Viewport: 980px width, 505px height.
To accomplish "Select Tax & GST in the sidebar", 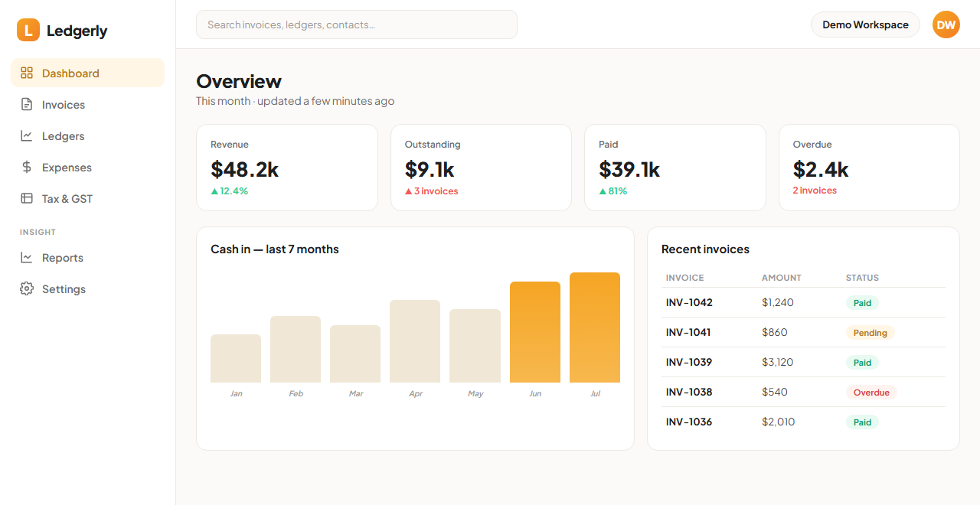I will coord(88,198).
